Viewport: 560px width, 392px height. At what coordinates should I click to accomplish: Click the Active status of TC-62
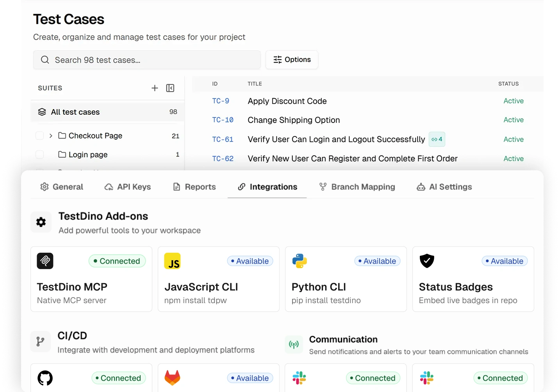[514, 159]
